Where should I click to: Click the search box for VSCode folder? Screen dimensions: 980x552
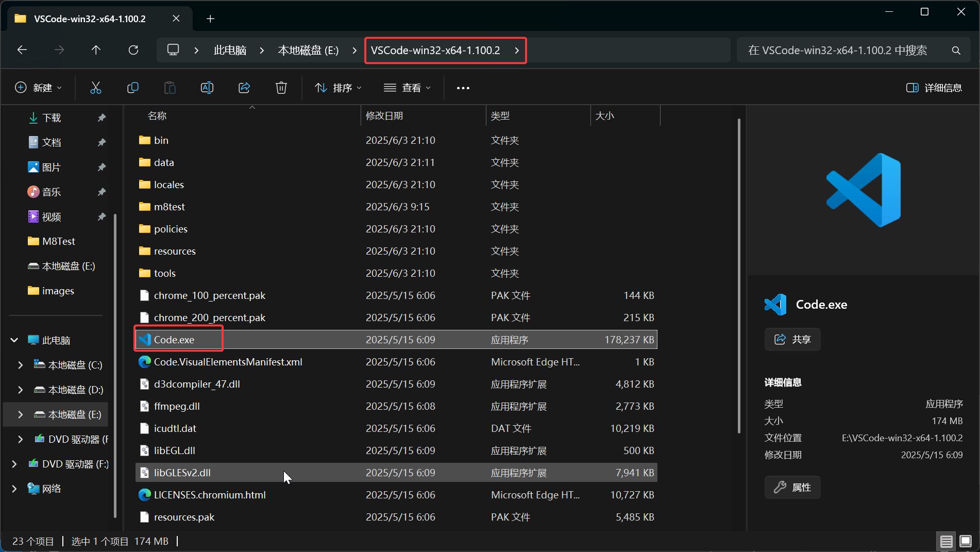pyautogui.click(x=845, y=50)
